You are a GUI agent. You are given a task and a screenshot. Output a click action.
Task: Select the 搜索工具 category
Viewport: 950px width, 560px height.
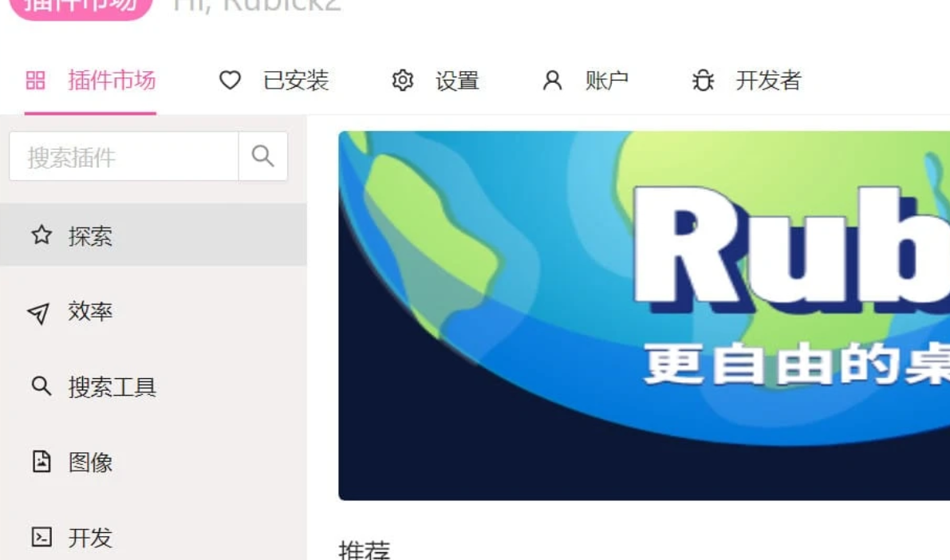tap(153, 386)
